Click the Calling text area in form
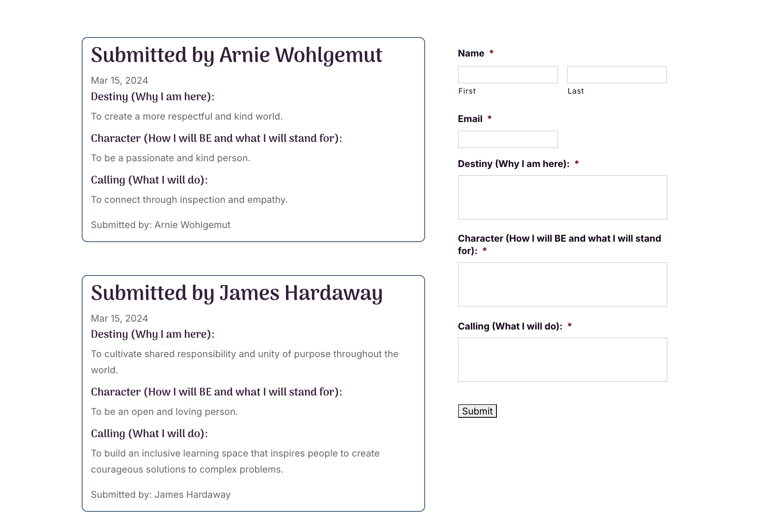 click(x=562, y=360)
